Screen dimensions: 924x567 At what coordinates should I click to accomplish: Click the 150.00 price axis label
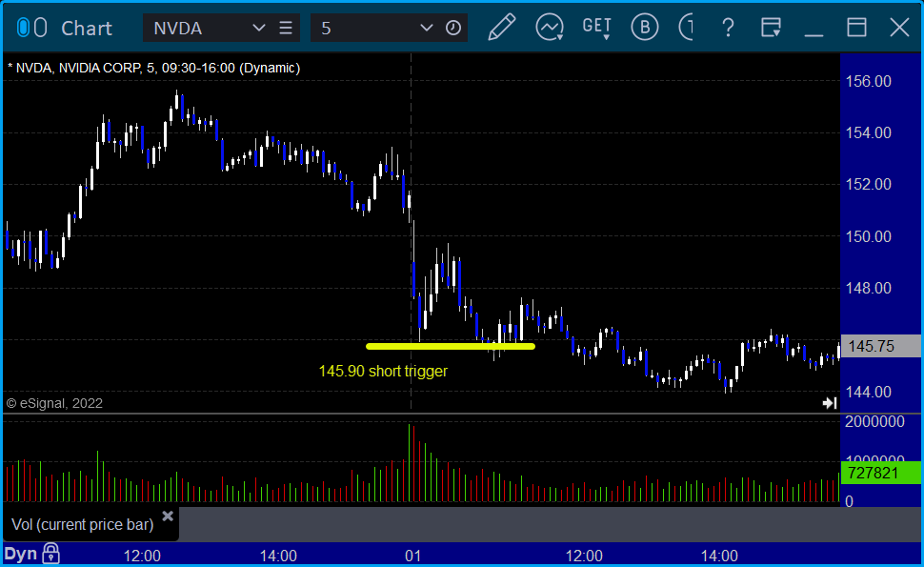pos(868,236)
